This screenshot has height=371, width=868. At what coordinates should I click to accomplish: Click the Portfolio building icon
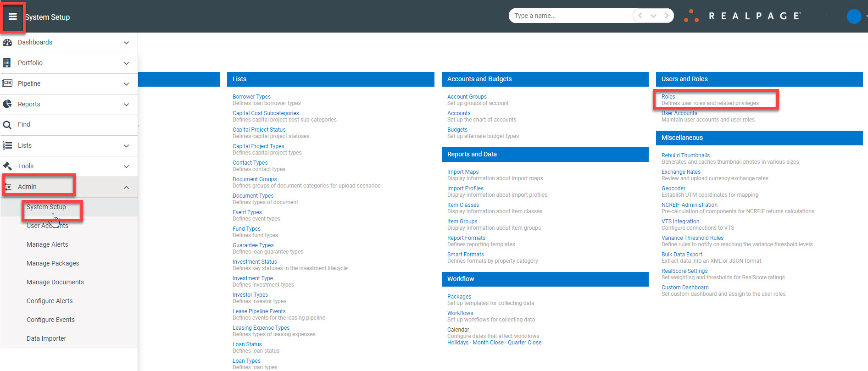click(x=7, y=63)
